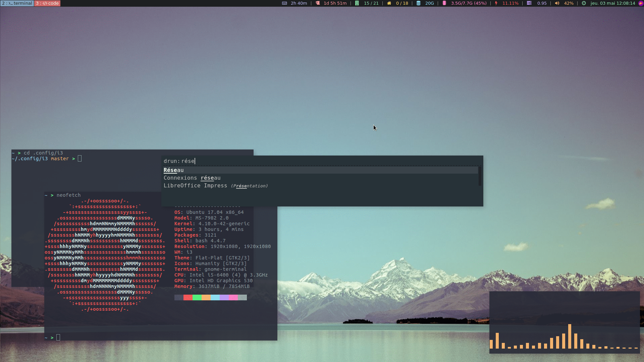Click the green notebook icon beside 15 / 21
Image resolution: width=644 pixels, height=362 pixels.
(357, 3)
